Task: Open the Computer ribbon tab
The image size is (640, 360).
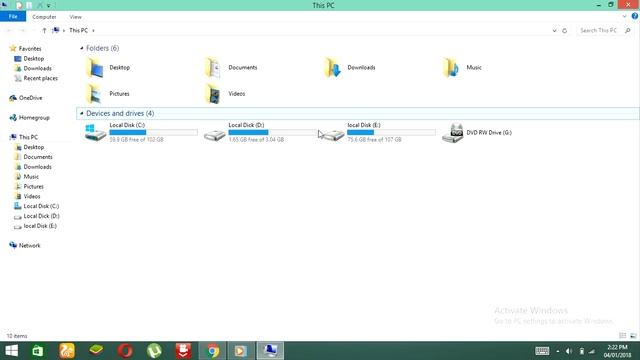Action: point(44,17)
